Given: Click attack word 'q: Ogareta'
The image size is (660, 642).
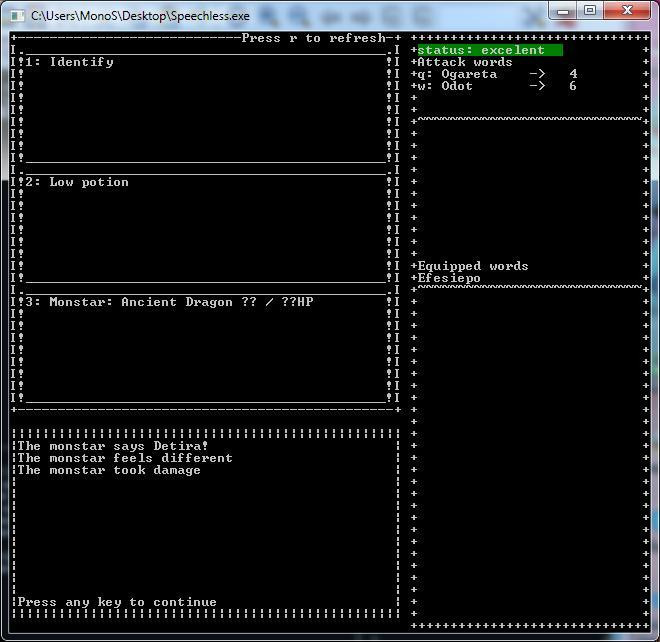Looking at the screenshot, I should pyautogui.click(x=457, y=74).
